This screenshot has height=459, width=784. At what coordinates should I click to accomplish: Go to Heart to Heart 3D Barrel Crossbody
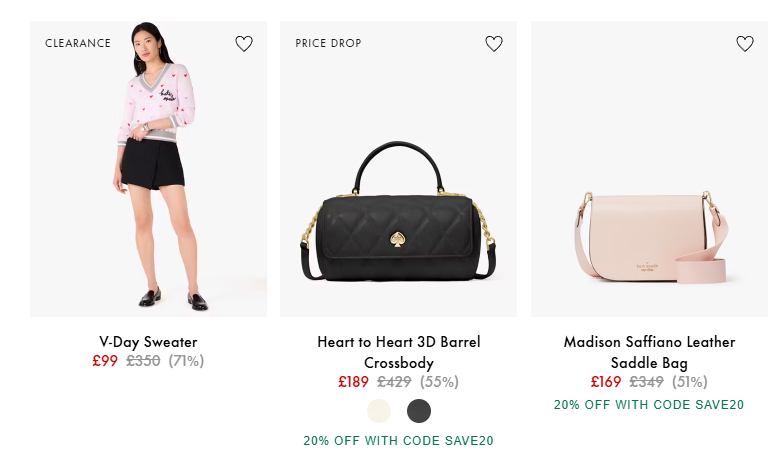coord(398,352)
